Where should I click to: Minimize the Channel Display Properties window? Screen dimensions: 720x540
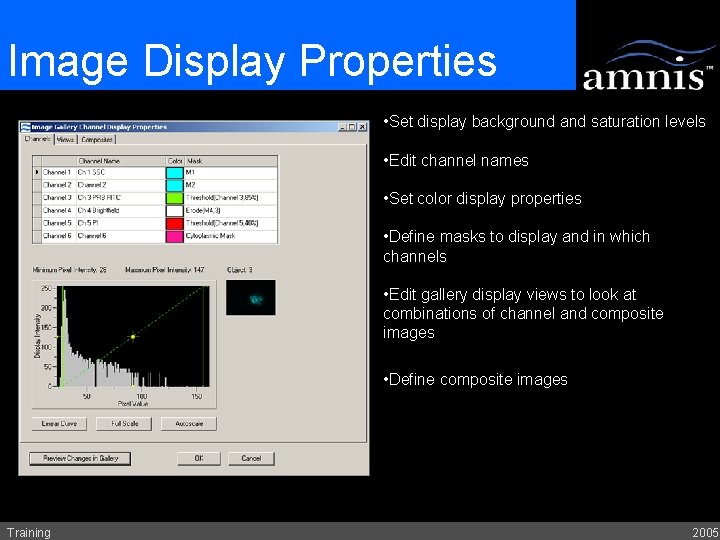(343, 127)
